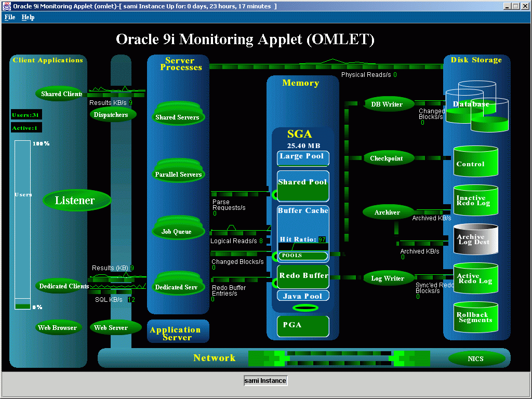Click the Parse Requests/s label
532x399 pixels.
pyautogui.click(x=229, y=205)
